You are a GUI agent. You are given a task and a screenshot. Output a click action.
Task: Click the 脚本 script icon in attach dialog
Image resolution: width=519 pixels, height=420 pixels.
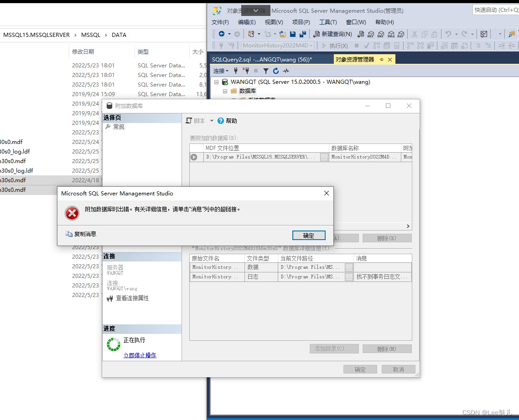pos(189,121)
